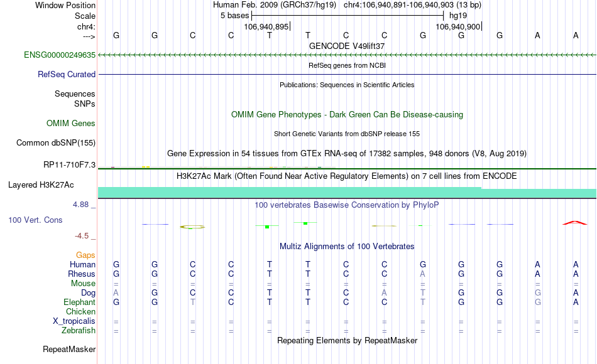Screen dimensions: 597x364
Task: Click Repeating Elements by RepeatMasker title
Action: click(x=347, y=340)
